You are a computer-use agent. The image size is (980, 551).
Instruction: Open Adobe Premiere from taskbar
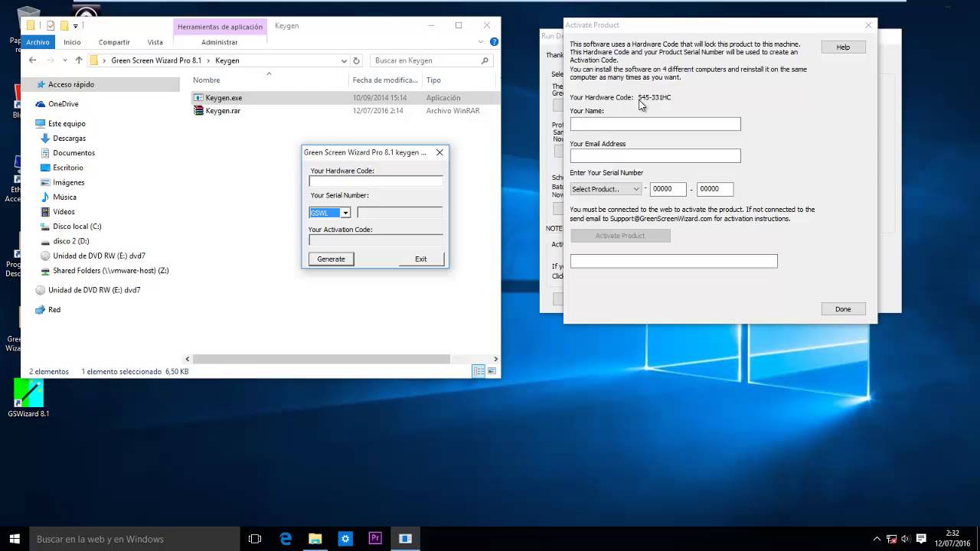[x=375, y=539]
